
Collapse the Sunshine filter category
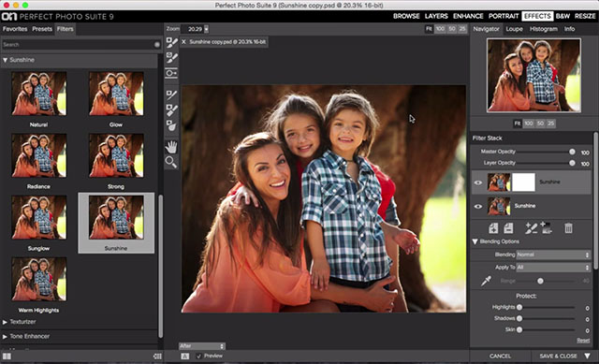pyautogui.click(x=6, y=60)
